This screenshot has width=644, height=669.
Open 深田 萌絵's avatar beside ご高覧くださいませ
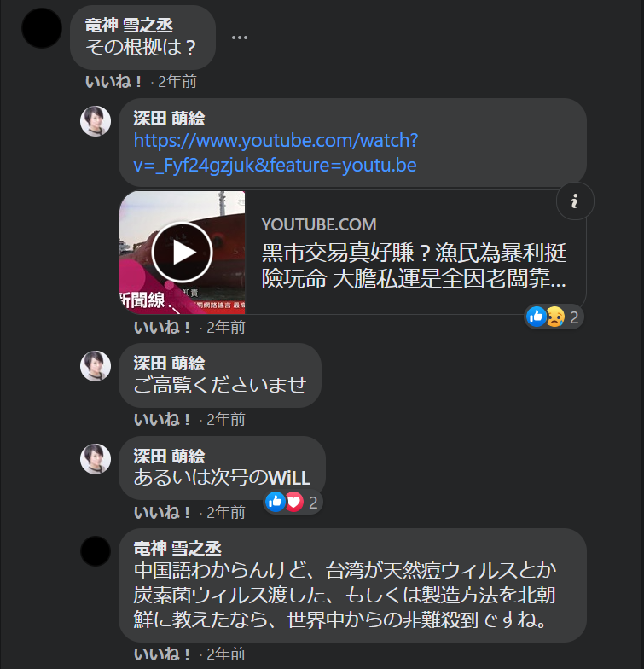[96, 366]
